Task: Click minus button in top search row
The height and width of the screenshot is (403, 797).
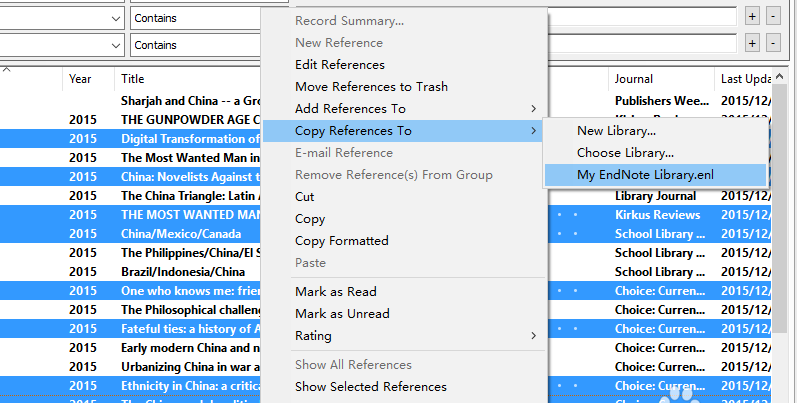Action: pyautogui.click(x=773, y=17)
